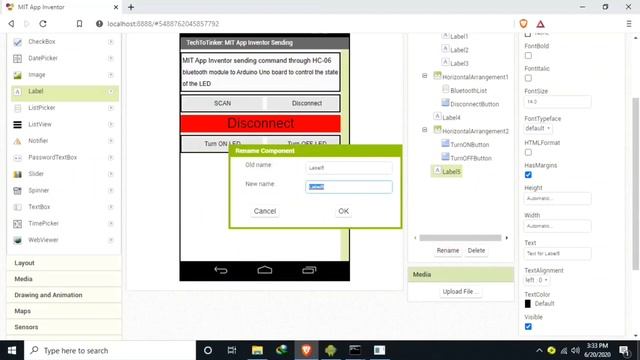
Task: Click the properties panel vertical scrollbar
Action: [x=636, y=184]
